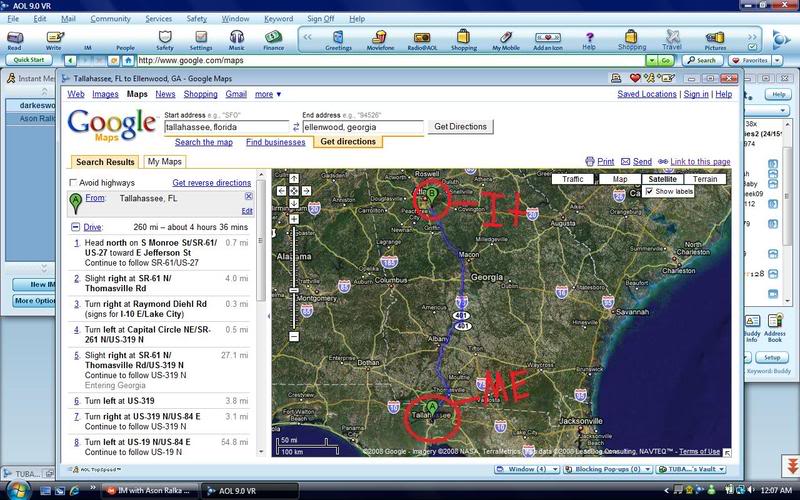Image resolution: width=800 pixels, height=500 pixels.
Task: Click the Start address input field
Action: click(227, 127)
